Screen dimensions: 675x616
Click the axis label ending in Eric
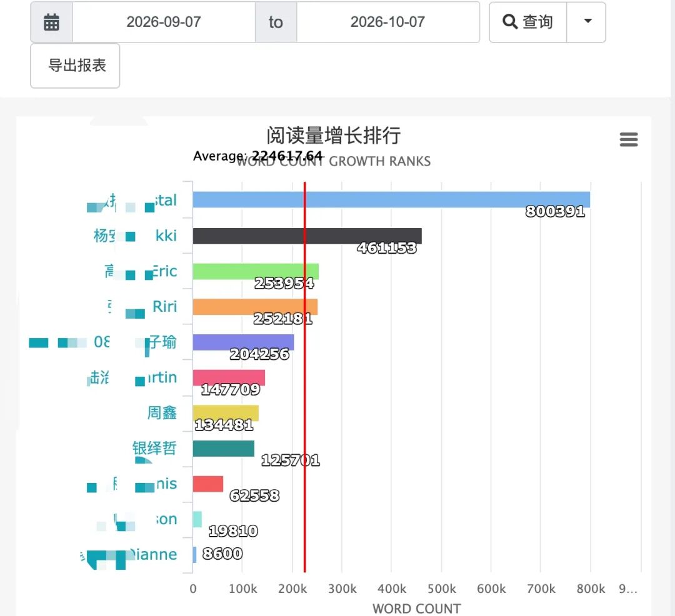pyautogui.click(x=141, y=271)
